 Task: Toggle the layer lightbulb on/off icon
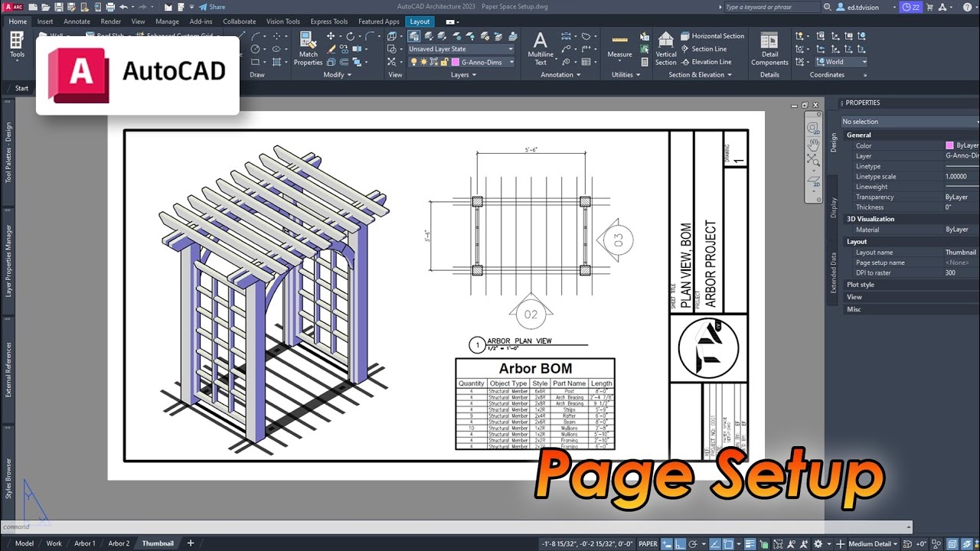coord(413,62)
